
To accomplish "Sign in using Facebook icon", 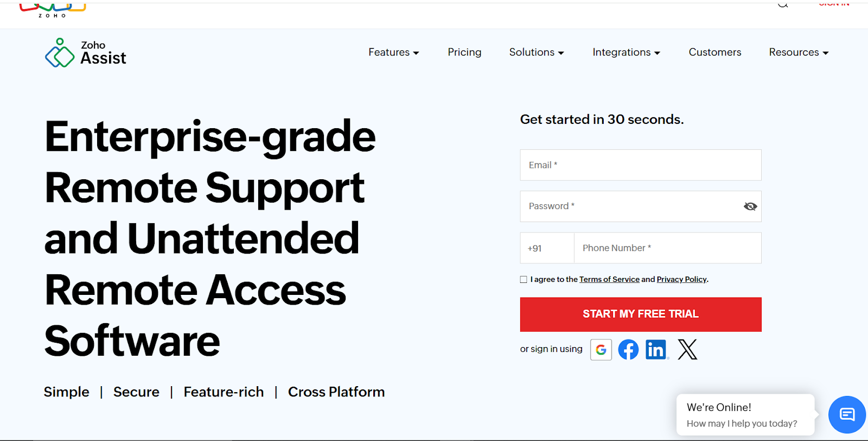I will pos(628,350).
